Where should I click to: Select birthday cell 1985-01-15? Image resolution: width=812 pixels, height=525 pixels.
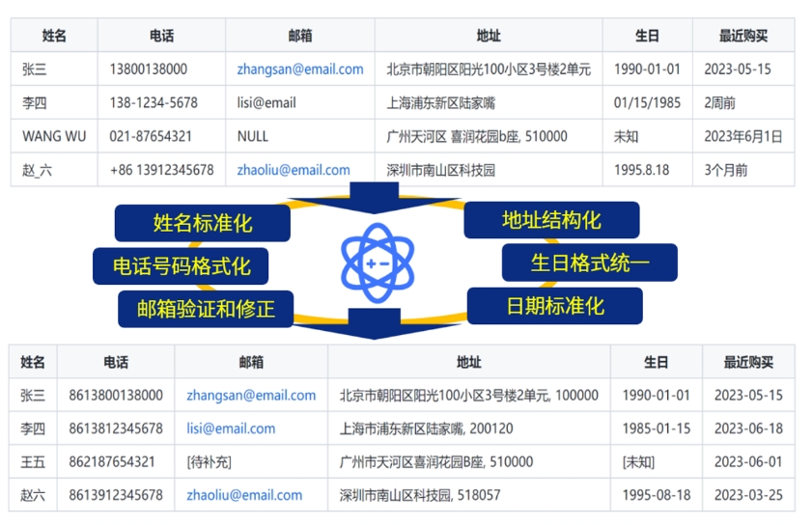(x=657, y=428)
